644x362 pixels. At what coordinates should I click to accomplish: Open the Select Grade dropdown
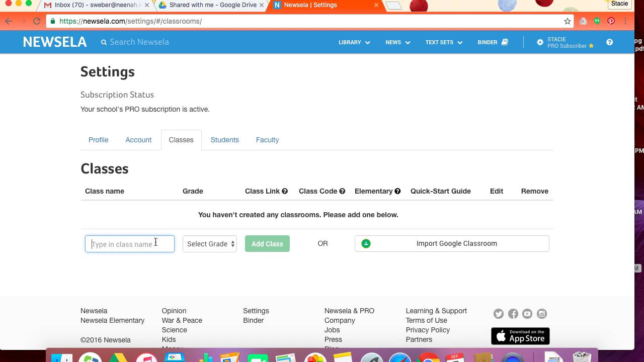pyautogui.click(x=210, y=244)
